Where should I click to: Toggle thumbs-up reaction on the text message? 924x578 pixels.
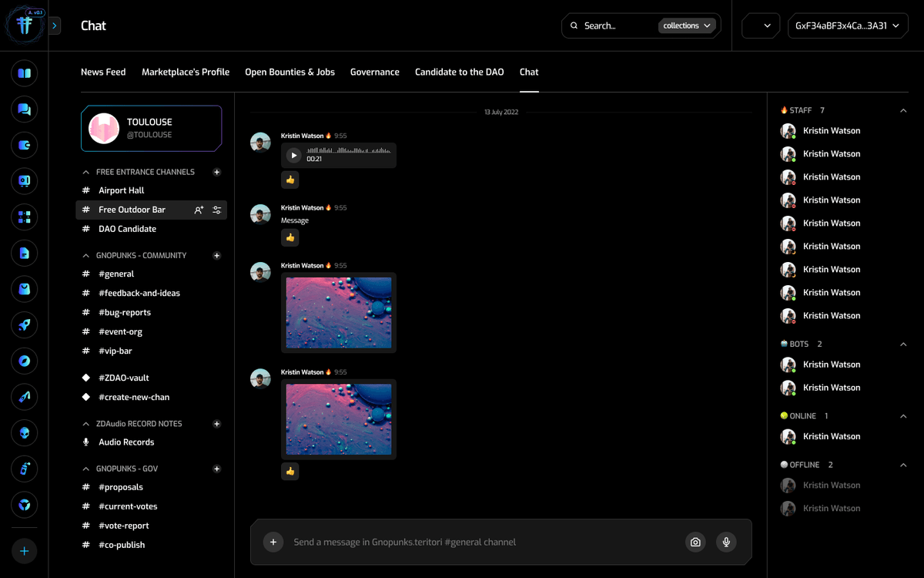click(290, 237)
